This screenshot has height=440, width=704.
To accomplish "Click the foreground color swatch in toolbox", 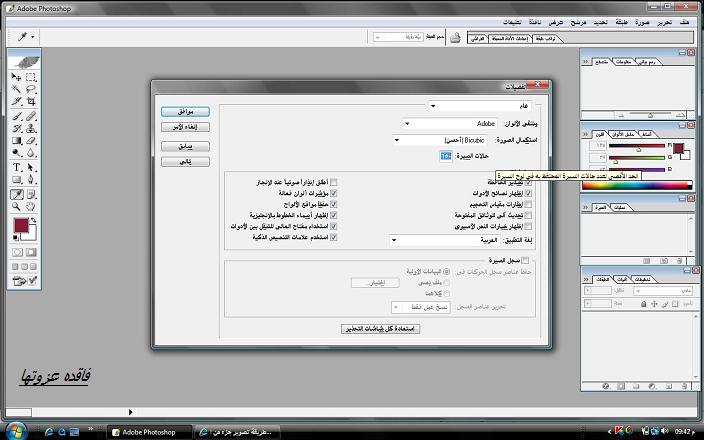I will 20,226.
